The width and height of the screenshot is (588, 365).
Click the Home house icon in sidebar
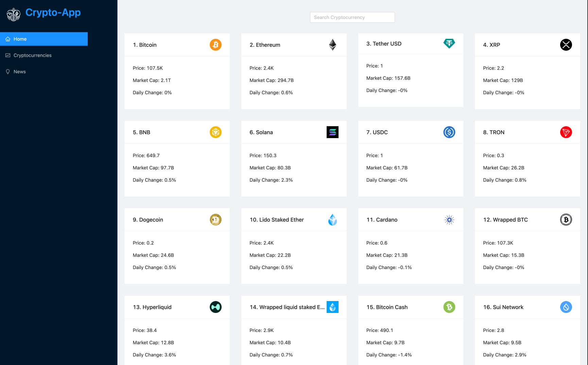click(8, 39)
